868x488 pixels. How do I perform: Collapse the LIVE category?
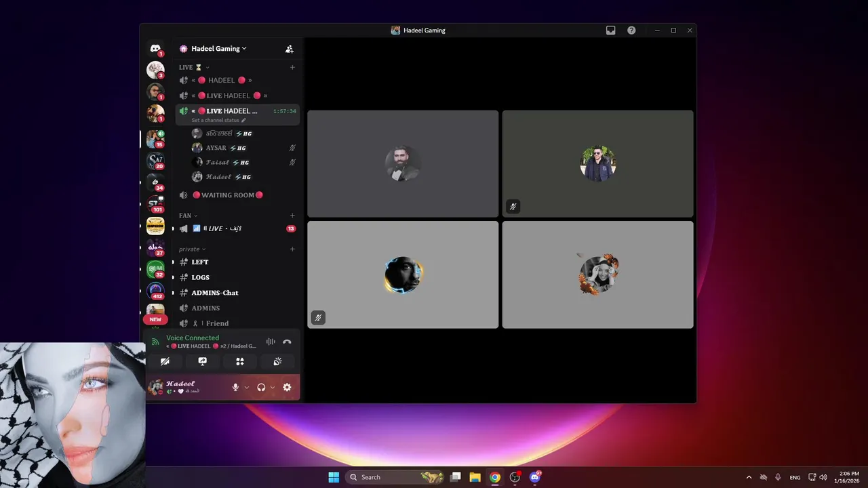tap(194, 67)
